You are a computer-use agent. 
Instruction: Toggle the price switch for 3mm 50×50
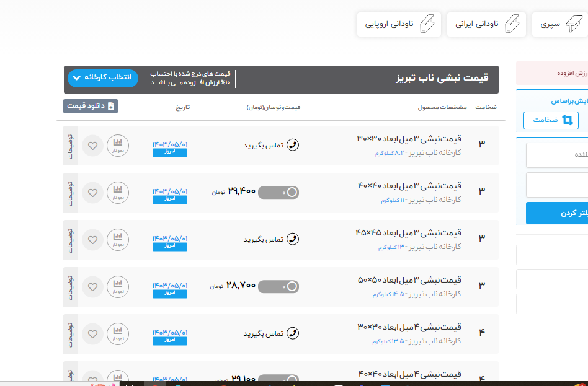click(x=278, y=286)
